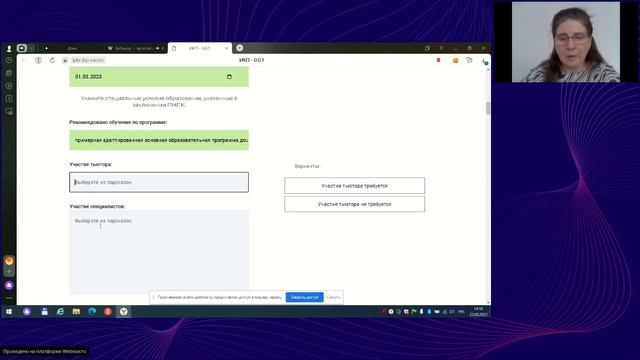
Task: Open the orange app icon in left sidebar bottom
Action: point(9,260)
